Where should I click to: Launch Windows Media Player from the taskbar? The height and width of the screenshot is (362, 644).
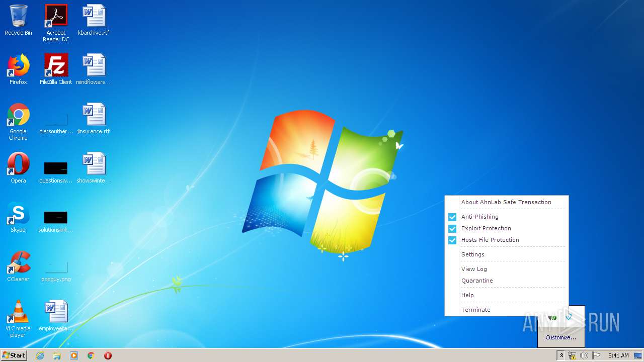74,355
